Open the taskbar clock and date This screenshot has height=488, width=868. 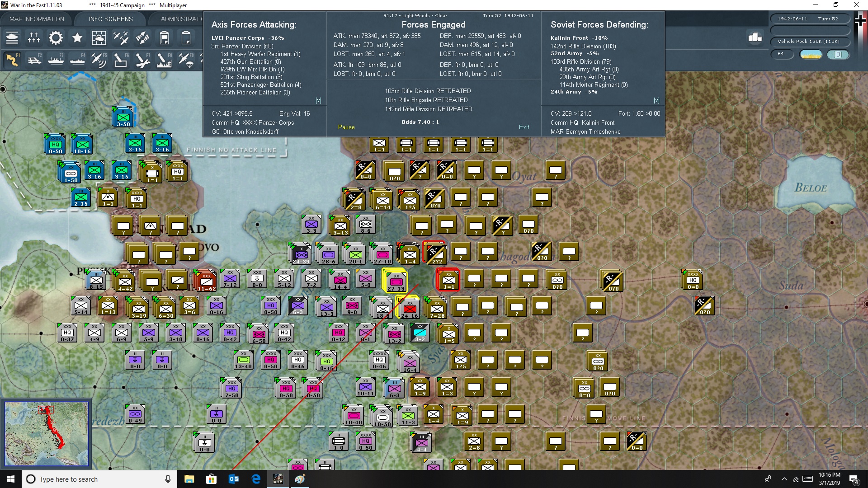pos(829,479)
